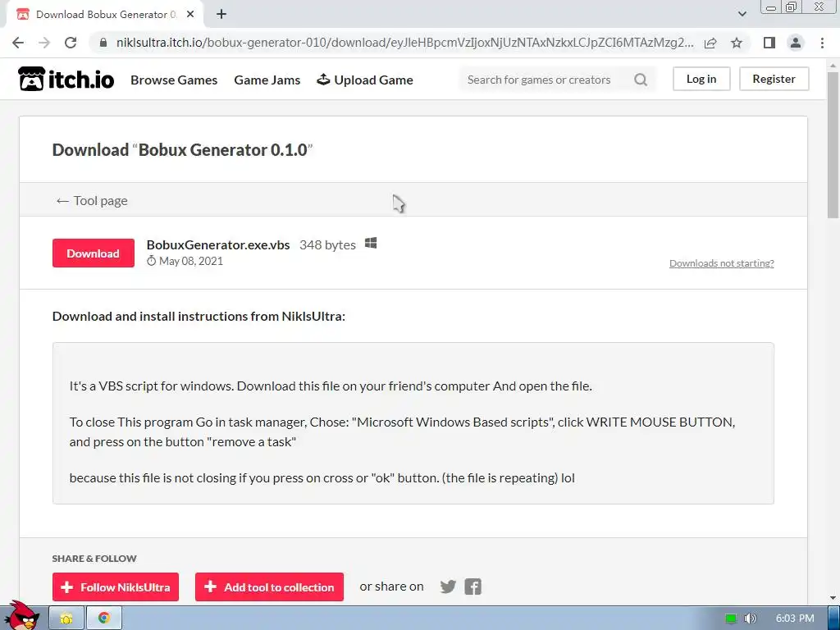Image resolution: width=840 pixels, height=630 pixels.
Task: Share on Twitter icon
Action: 448,587
